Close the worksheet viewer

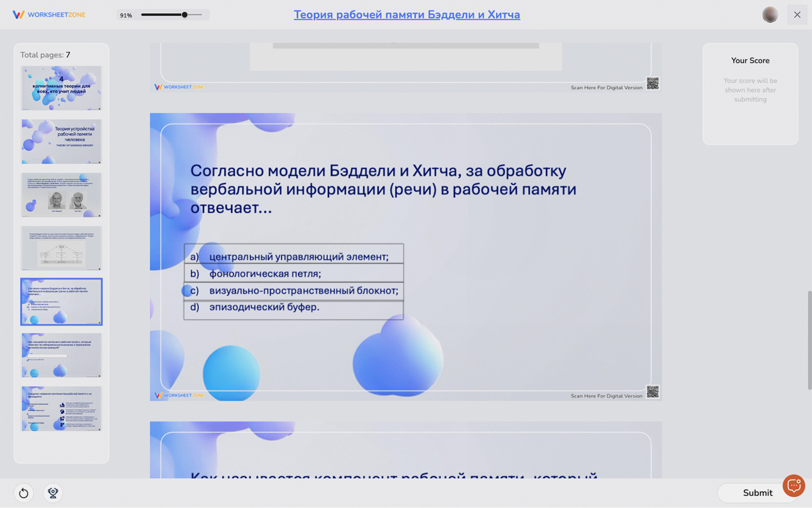[797, 15]
